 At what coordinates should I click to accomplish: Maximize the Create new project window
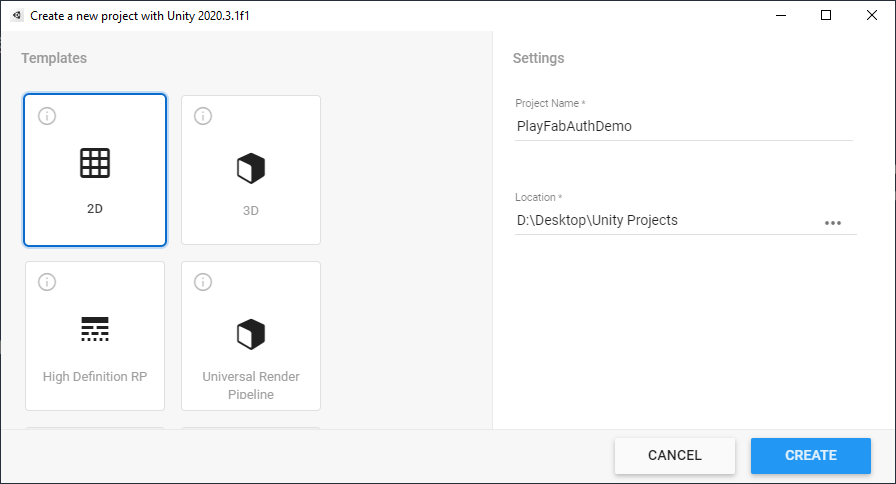(x=826, y=15)
